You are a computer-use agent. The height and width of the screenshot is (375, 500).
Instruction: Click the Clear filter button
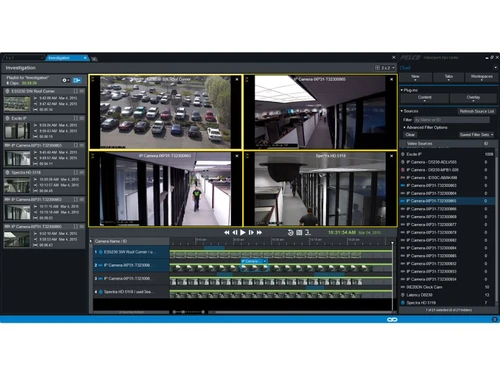(x=410, y=135)
